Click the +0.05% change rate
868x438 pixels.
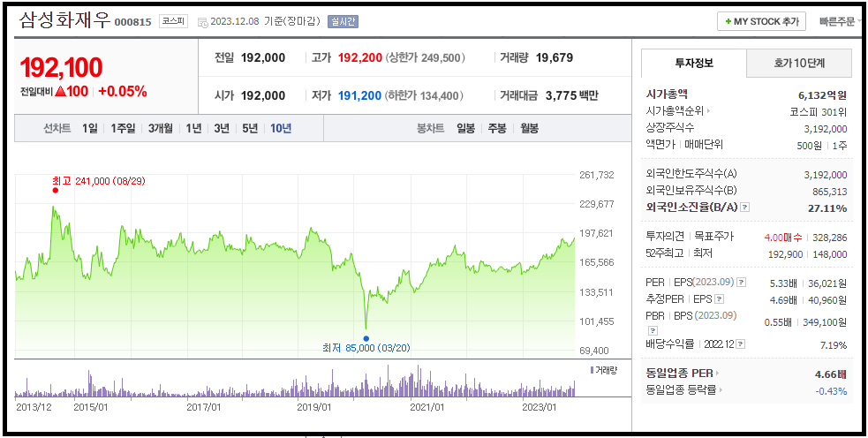[123, 92]
